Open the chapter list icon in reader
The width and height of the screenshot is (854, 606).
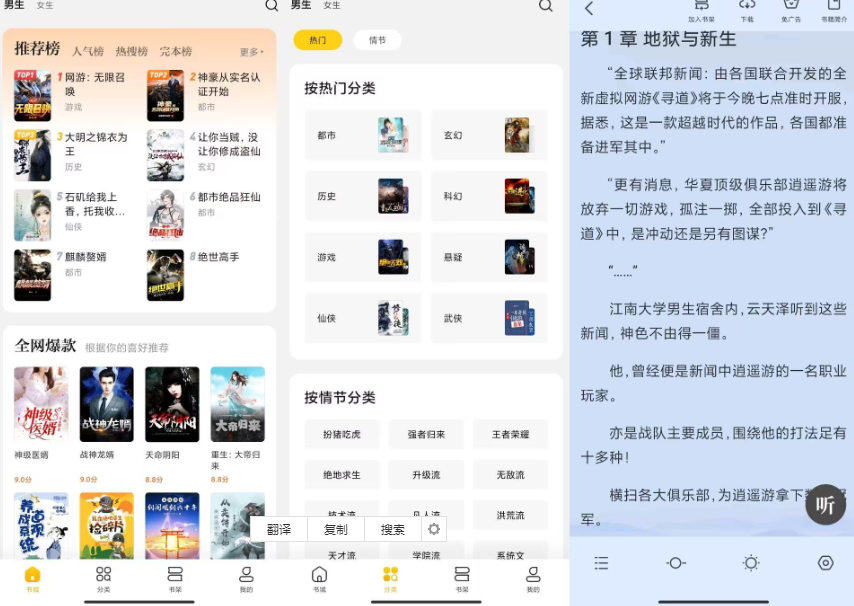tap(601, 563)
